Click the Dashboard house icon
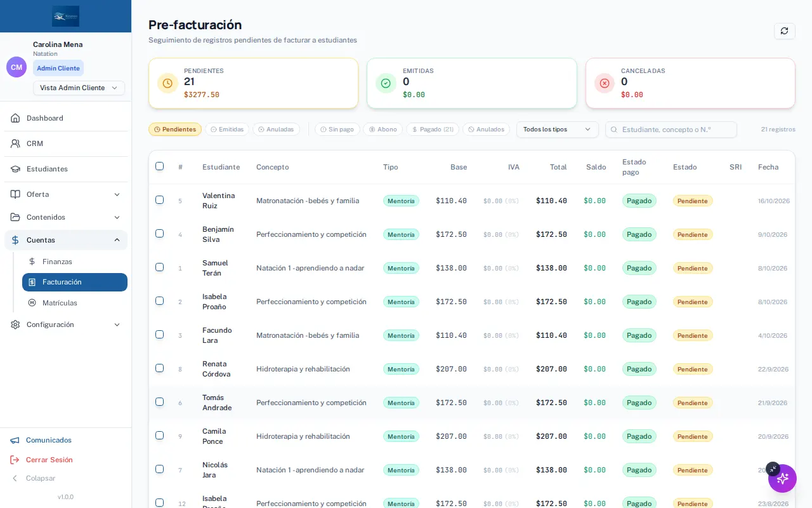 coord(15,118)
